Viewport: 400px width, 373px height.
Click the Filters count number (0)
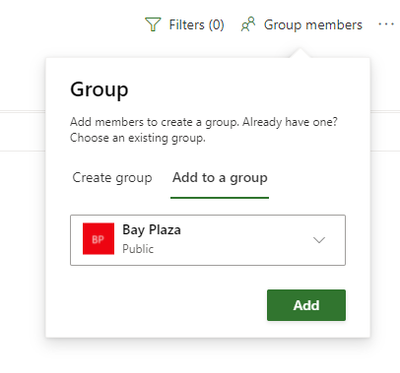[x=216, y=25]
